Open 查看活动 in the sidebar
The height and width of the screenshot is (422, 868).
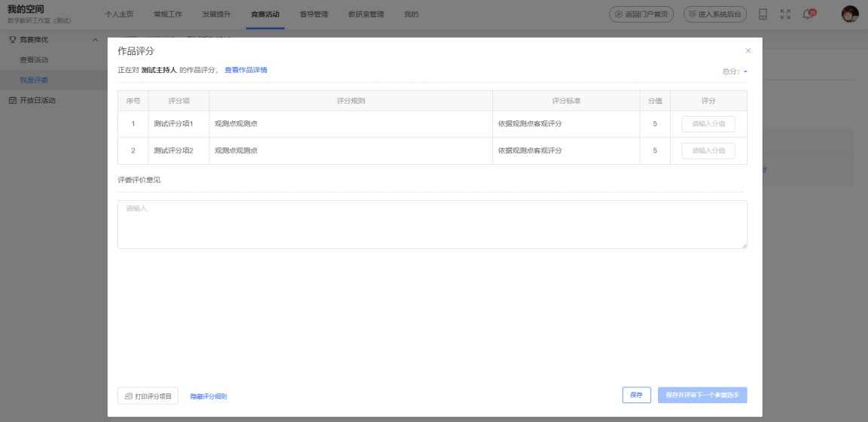pos(35,59)
